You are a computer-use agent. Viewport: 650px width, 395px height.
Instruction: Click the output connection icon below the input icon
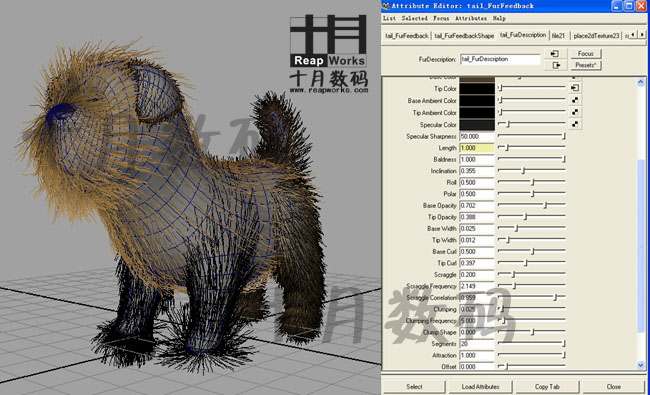pos(555,65)
